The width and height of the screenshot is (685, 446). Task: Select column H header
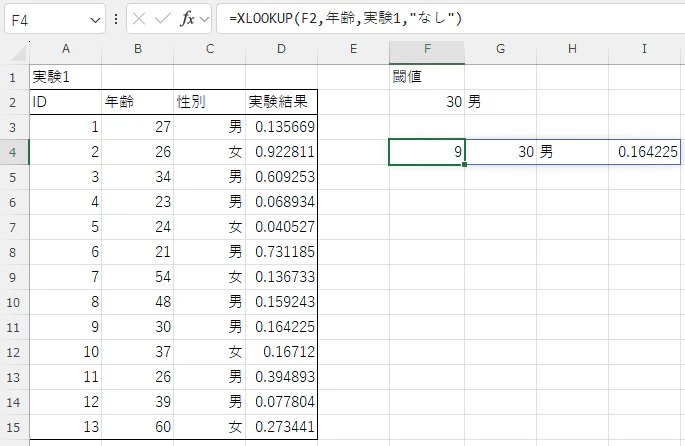coord(572,49)
